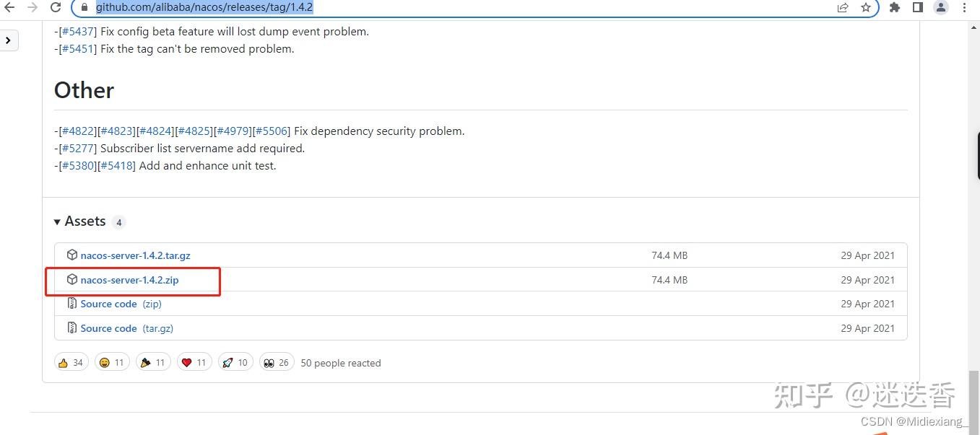Download nacos-server-1.4.2.tar.gz
Image resolution: width=980 pixels, height=435 pixels.
pyautogui.click(x=135, y=255)
